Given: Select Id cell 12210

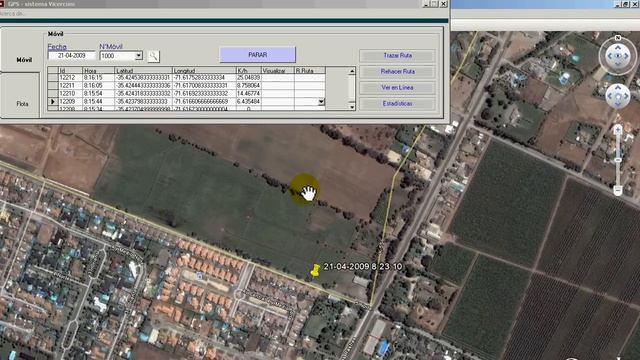Looking at the screenshot, I should coord(70,93).
